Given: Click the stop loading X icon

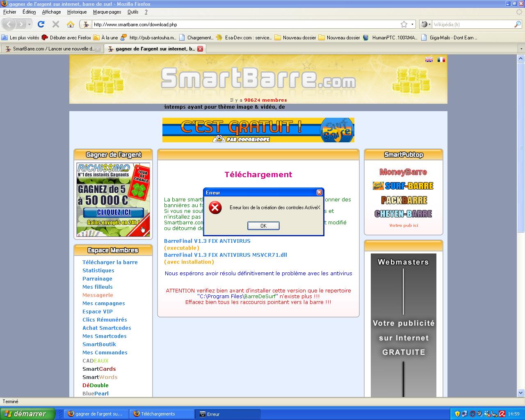Looking at the screenshot, I should [56, 24].
